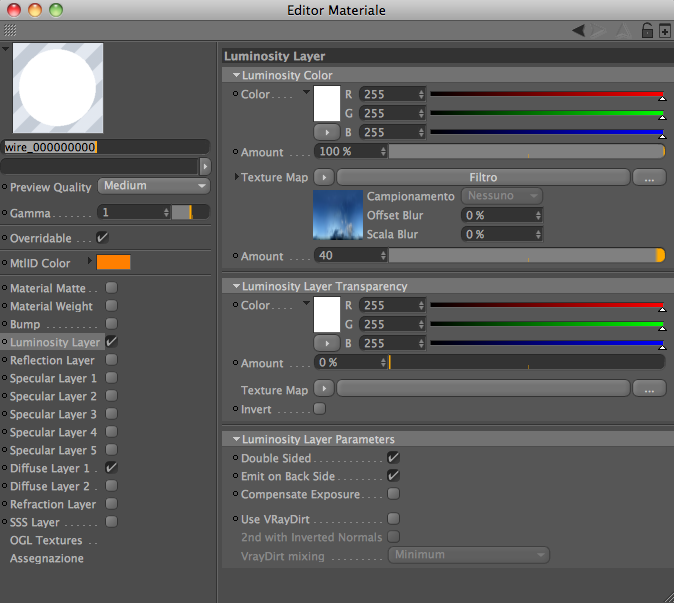Click the Scala Blur stepper arrows
The width and height of the screenshot is (674, 603).
pos(538,234)
